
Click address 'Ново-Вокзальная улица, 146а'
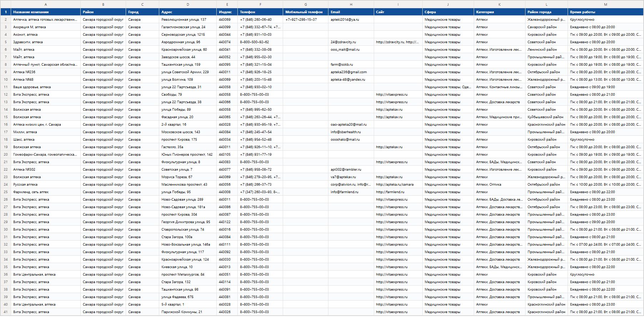click(188, 245)
